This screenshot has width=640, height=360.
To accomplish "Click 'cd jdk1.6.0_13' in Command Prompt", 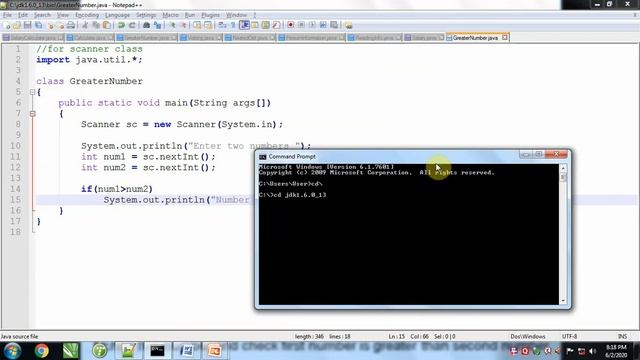I will [299, 195].
